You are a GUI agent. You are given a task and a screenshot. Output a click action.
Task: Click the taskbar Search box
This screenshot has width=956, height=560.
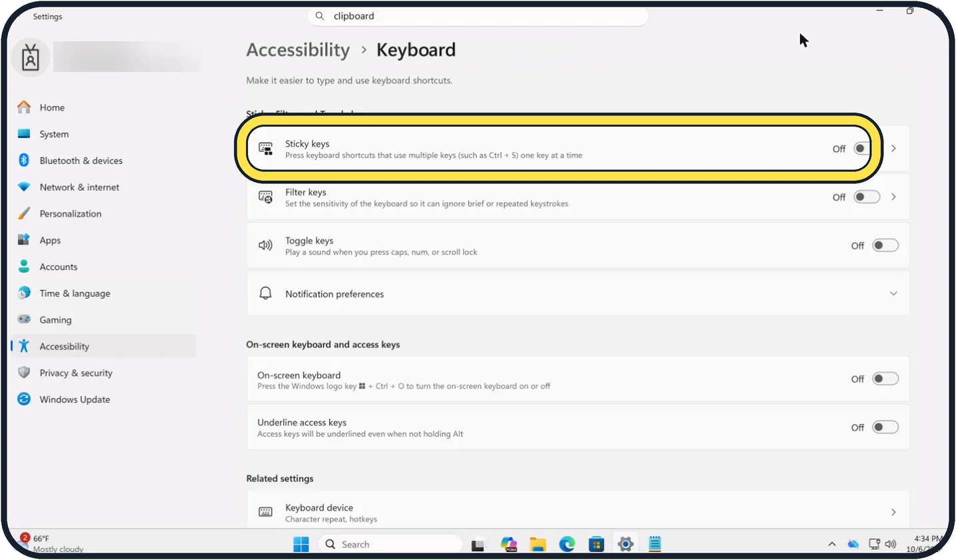point(391,545)
